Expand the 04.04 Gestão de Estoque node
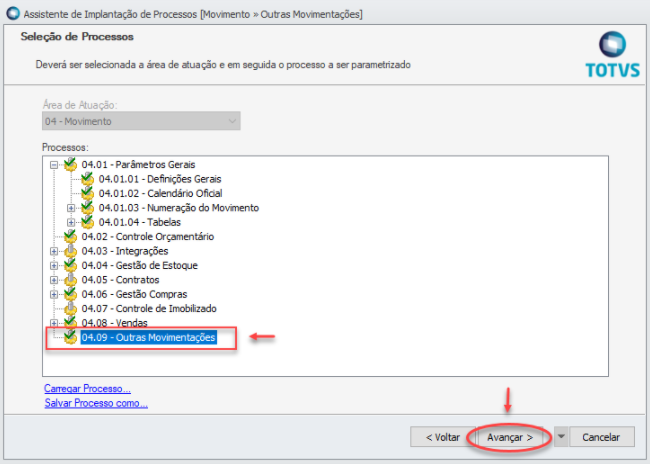Screen dimensions: 650x464 (x=54, y=265)
